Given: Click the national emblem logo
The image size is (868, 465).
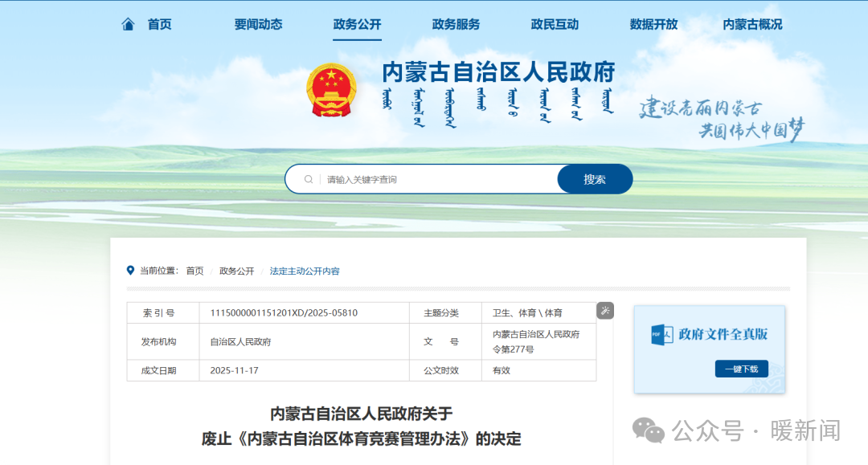Looking at the screenshot, I should (330, 90).
